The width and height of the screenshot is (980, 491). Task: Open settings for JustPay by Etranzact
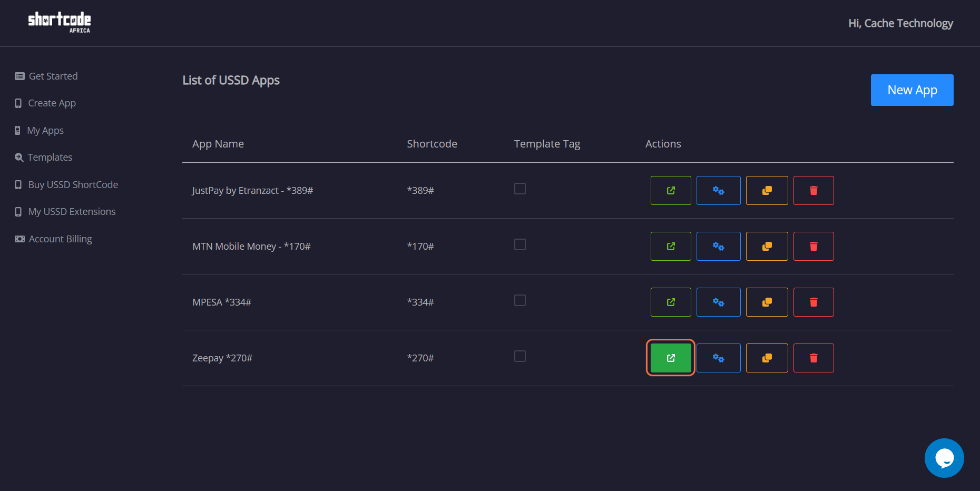click(x=718, y=190)
